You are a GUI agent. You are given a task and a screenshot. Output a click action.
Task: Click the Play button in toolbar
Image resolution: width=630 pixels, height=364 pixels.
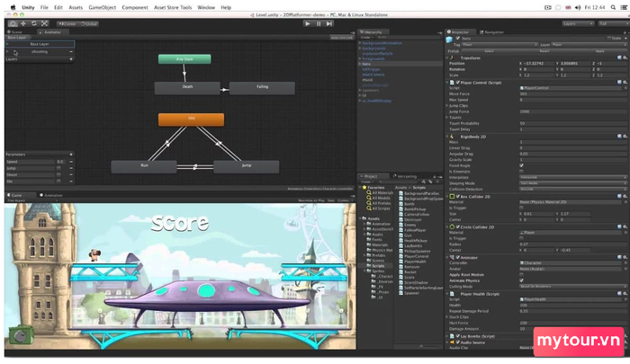pos(308,23)
